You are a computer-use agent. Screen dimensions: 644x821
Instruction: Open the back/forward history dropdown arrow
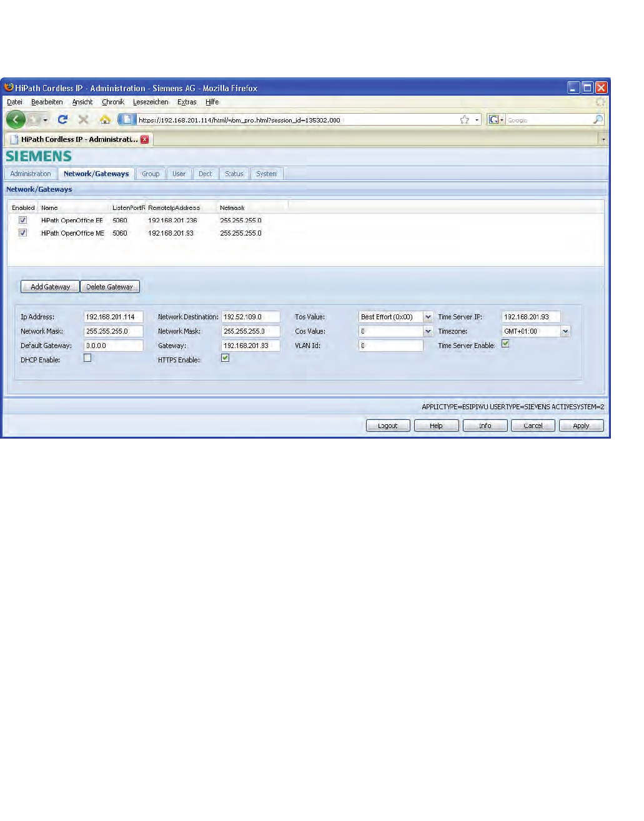click(x=45, y=120)
